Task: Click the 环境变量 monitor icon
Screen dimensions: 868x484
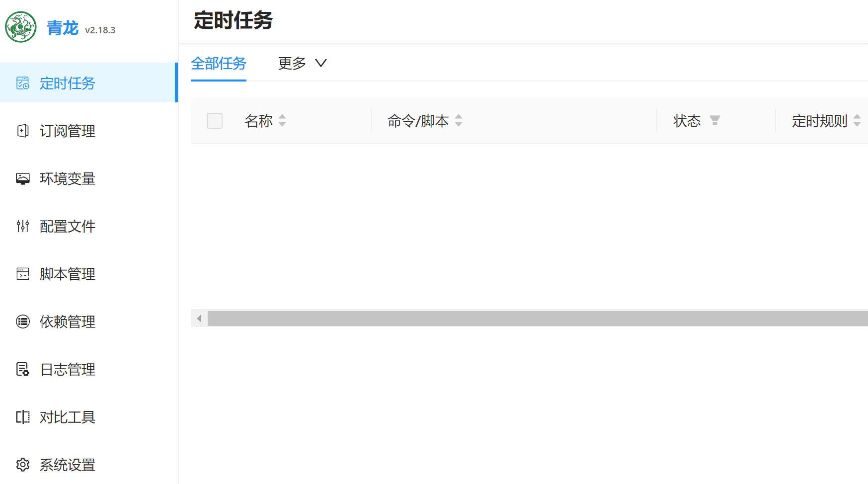Action: [23, 178]
